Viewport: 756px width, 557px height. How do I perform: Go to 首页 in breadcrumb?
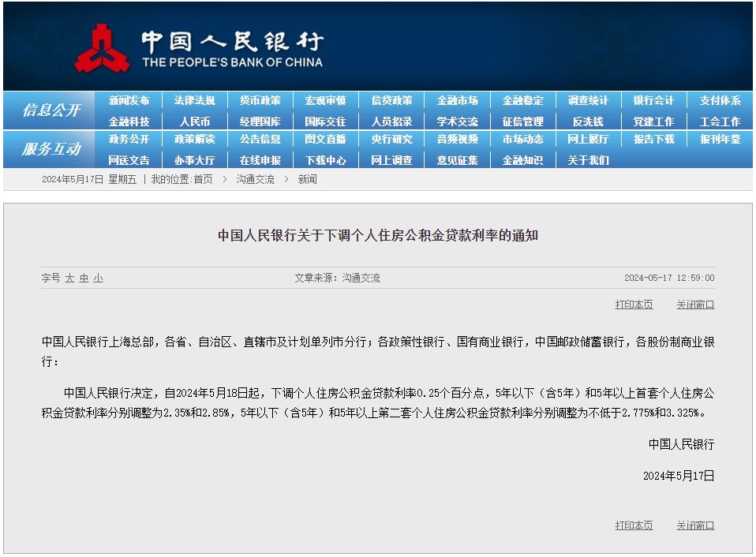pos(203,179)
